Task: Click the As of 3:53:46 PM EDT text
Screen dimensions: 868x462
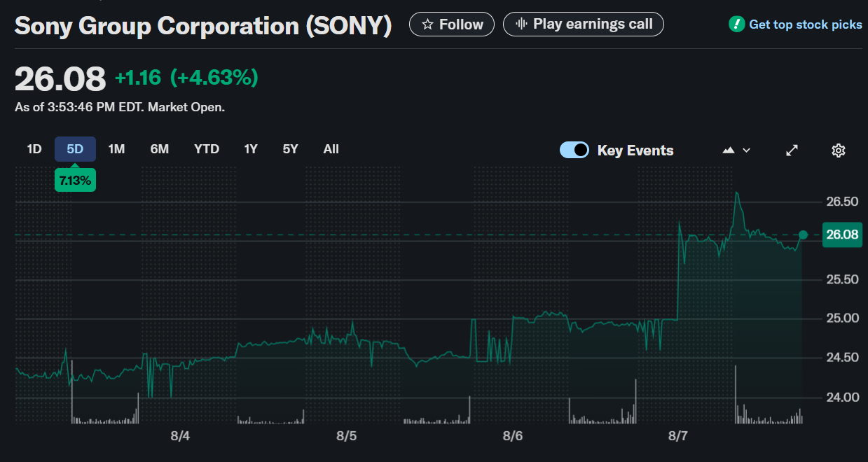Action: click(x=80, y=108)
